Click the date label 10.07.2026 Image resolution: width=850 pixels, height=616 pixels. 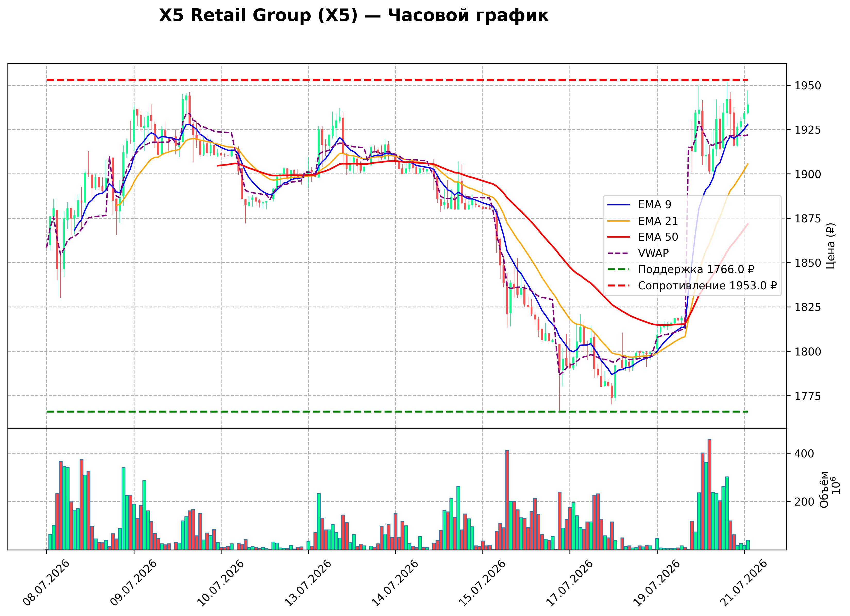[220, 583]
